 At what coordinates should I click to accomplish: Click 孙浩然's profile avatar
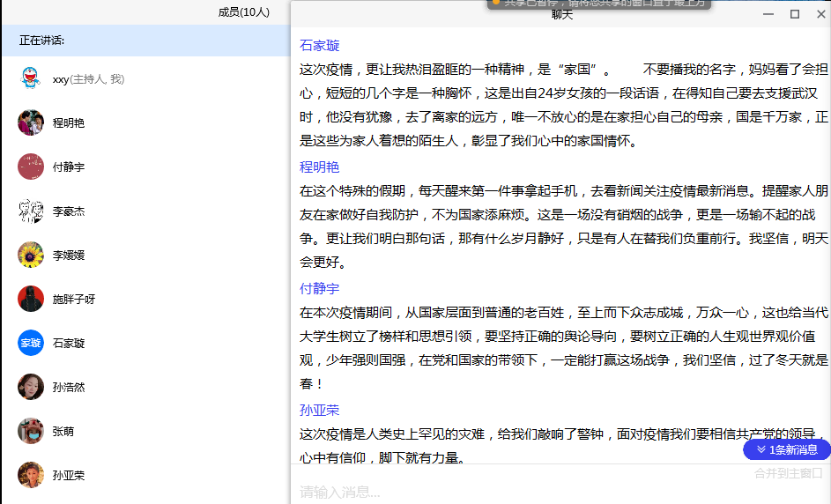click(31, 387)
